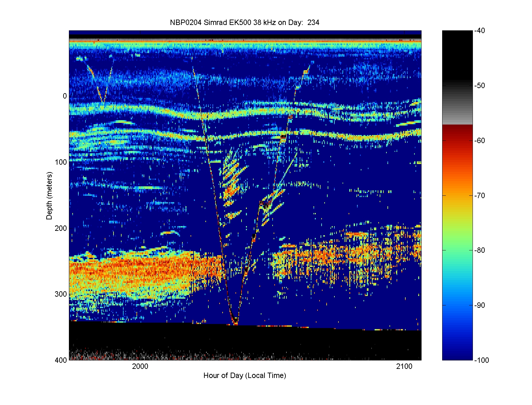Click the colorbar label '-40'
The image size is (532, 405).
(x=479, y=31)
